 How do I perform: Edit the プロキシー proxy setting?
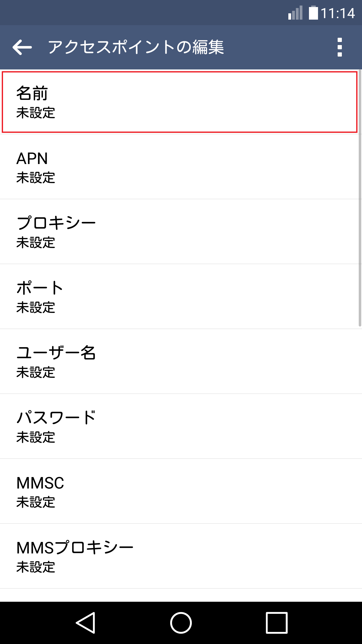pyautogui.click(x=179, y=231)
